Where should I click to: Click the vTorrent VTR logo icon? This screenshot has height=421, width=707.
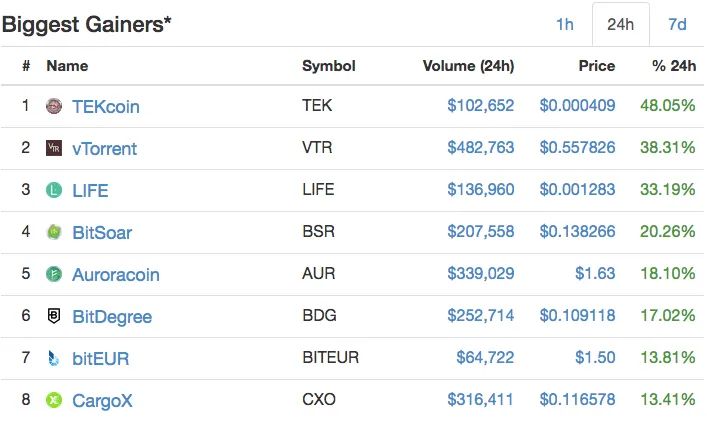pyautogui.click(x=54, y=148)
